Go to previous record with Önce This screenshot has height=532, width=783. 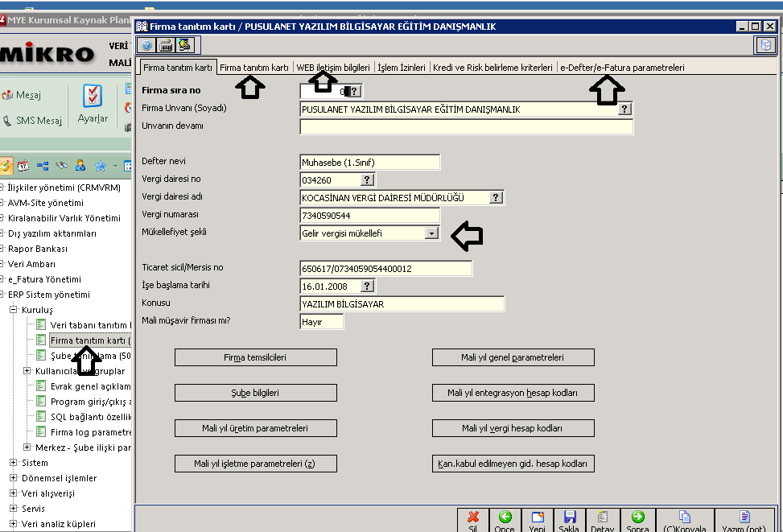tap(505, 521)
